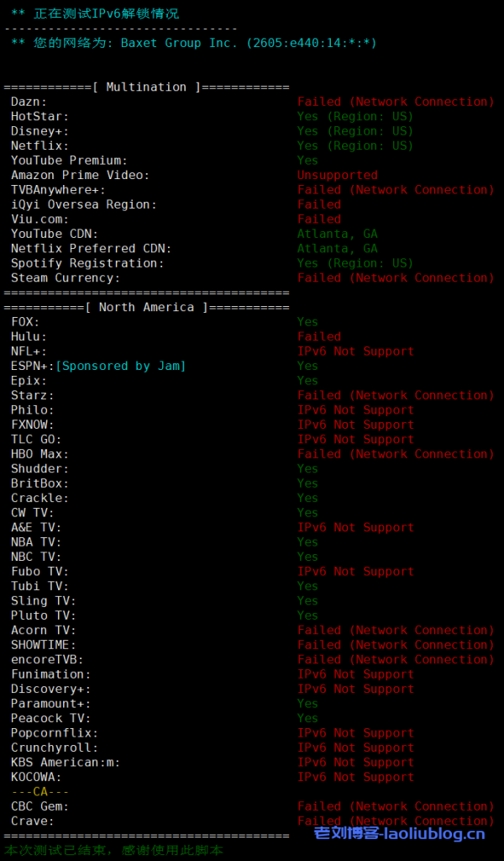This screenshot has width=504, height=861.
Task: Click the NFL+ IPv6 Not Support status
Action: [x=355, y=351]
